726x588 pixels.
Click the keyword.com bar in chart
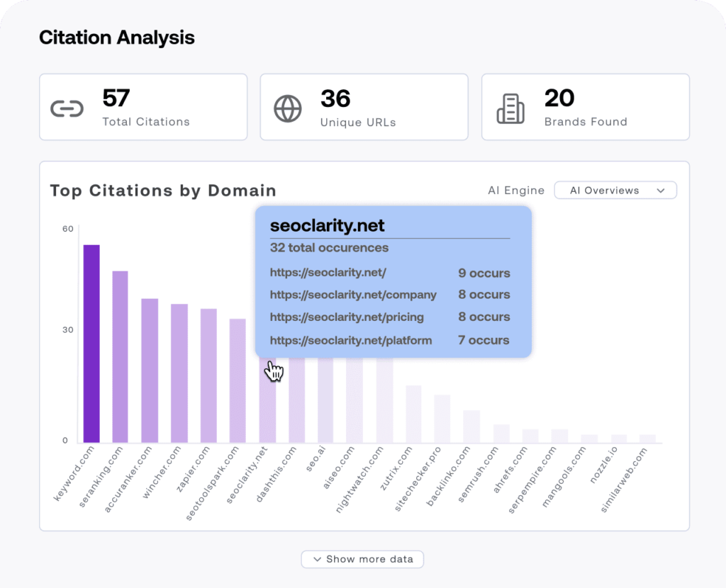click(91, 344)
